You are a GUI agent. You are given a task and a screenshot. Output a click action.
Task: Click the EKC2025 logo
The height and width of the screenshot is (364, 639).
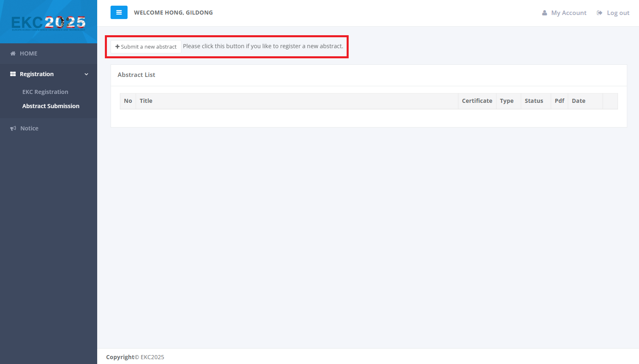tap(49, 23)
